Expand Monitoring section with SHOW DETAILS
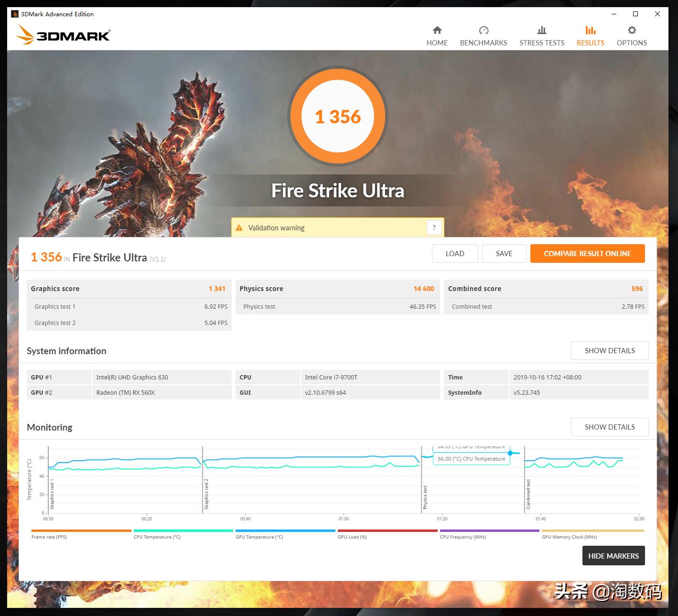This screenshot has width=678, height=616. 609,427
